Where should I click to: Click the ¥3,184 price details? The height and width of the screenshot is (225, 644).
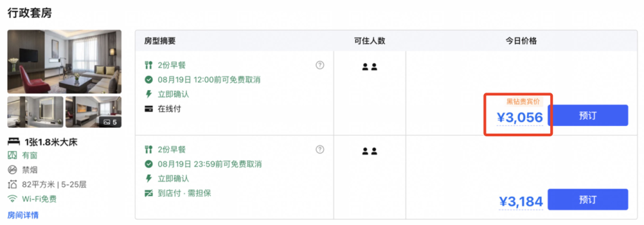pos(521,202)
